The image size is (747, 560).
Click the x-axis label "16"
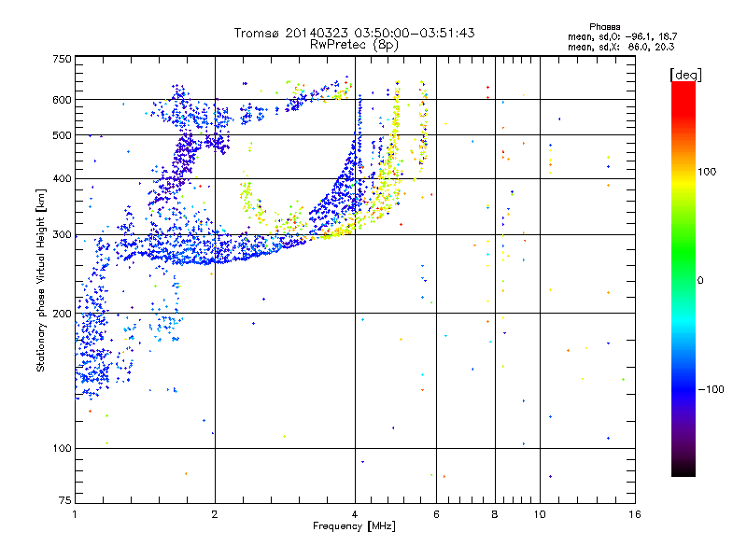coord(635,514)
